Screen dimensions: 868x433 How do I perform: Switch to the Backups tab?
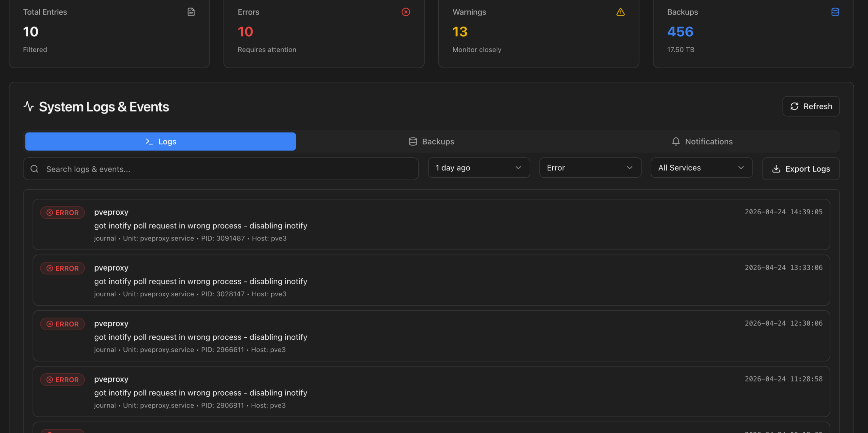pyautogui.click(x=431, y=141)
